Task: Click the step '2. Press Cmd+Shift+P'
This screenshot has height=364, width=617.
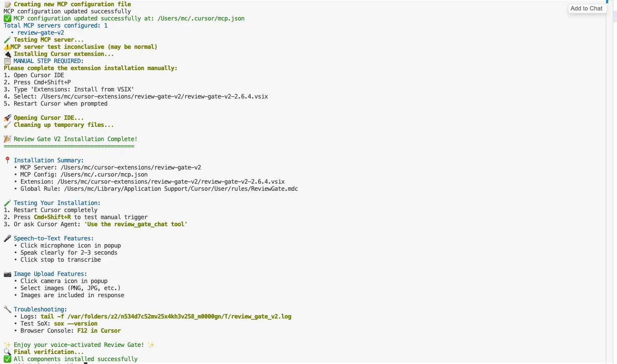Action: [x=37, y=82]
